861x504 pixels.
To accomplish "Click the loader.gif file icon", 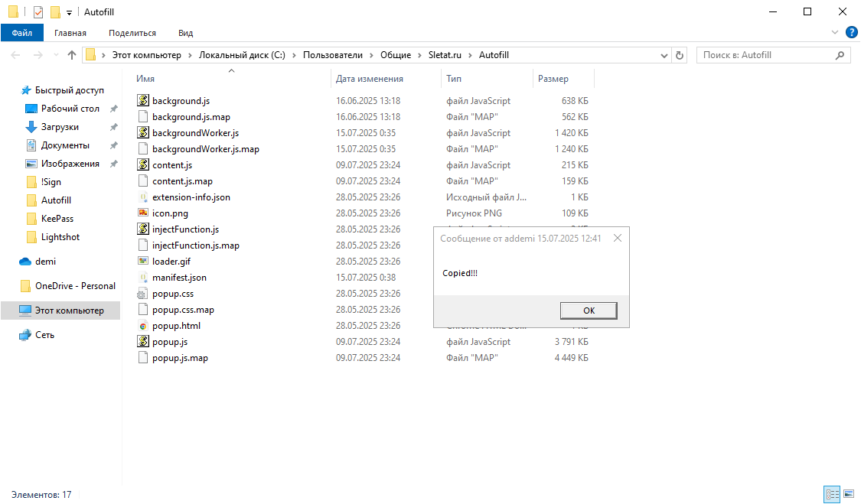I will tap(142, 261).
